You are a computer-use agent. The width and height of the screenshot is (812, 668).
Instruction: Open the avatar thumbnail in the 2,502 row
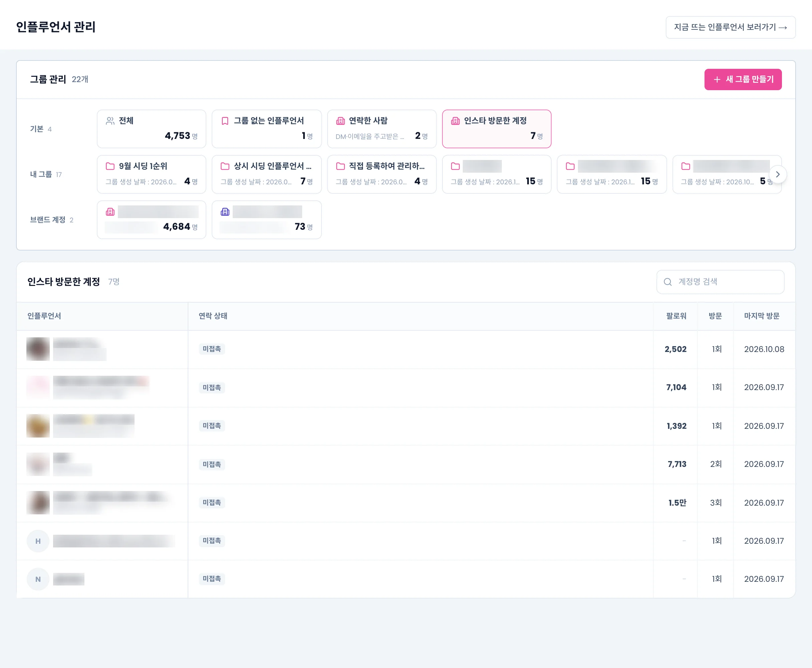tap(38, 349)
